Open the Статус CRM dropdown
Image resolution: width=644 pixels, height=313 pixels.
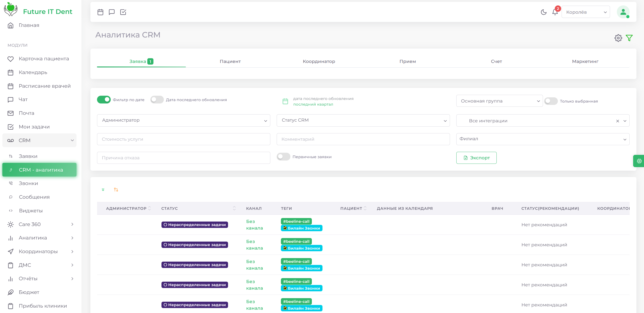(363, 120)
